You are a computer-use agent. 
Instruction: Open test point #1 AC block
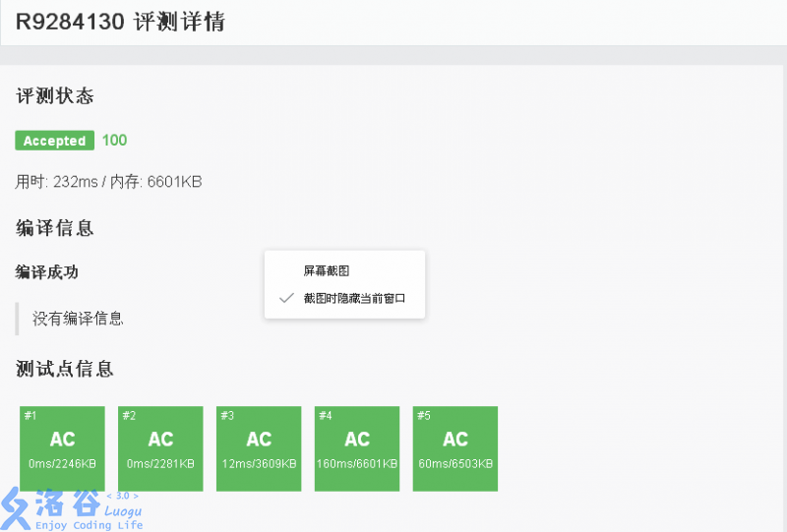click(62, 447)
